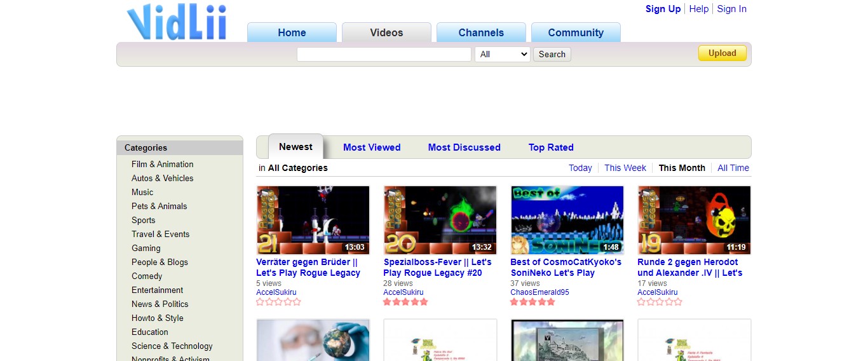Image resolution: width=868 pixels, height=361 pixels.
Task: Click Spezialboss-Fever Let's Play title
Action: [437, 267]
